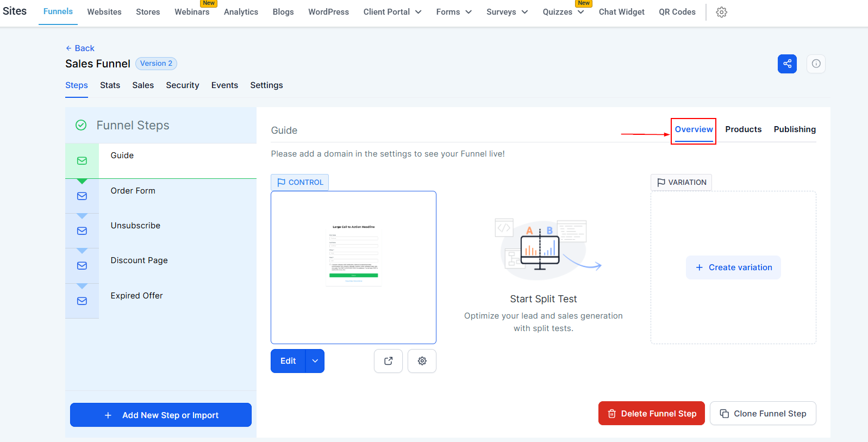The image size is (868, 442).
Task: Open the Blogs section
Action: click(283, 12)
